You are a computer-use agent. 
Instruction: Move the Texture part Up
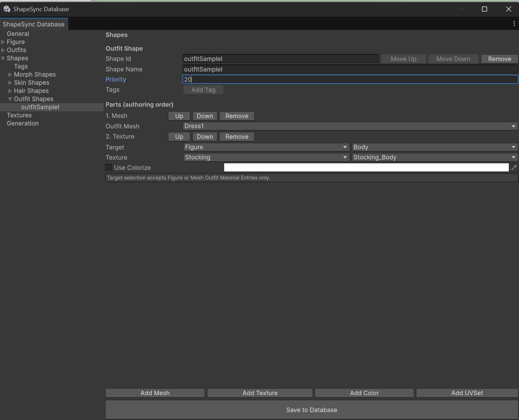pyautogui.click(x=179, y=136)
